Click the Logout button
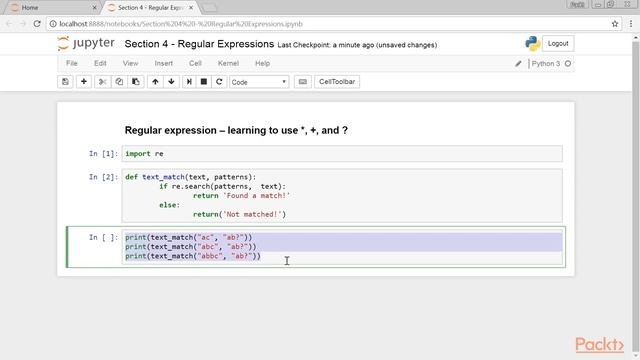This screenshot has width=640, height=360. pyautogui.click(x=558, y=43)
